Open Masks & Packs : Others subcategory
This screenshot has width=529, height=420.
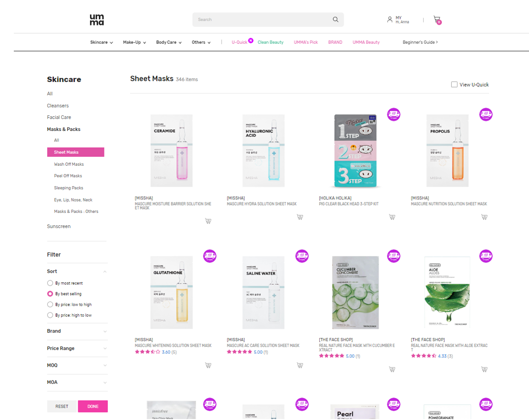(76, 212)
